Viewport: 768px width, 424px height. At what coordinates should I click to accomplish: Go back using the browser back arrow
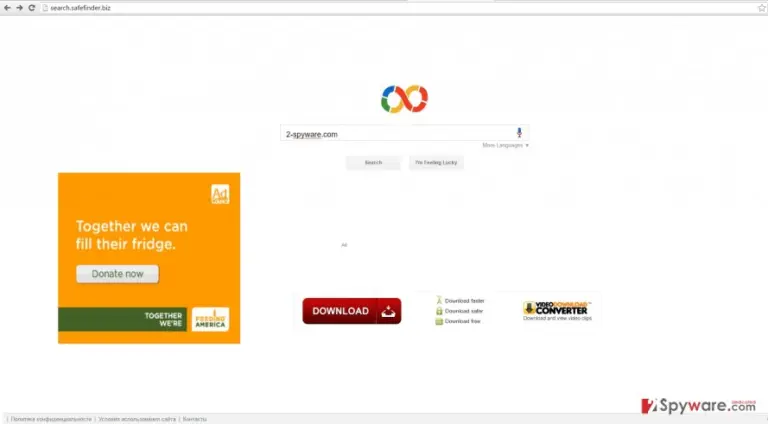[7, 8]
